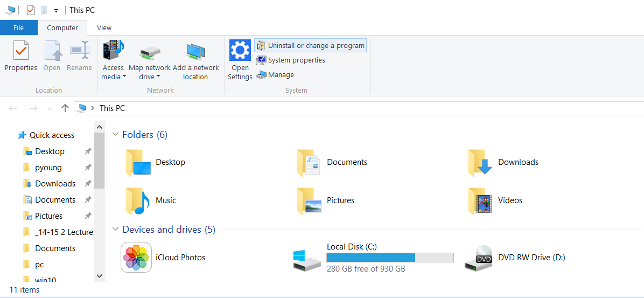
Task: Open the View ribbon tab
Action: [104, 27]
